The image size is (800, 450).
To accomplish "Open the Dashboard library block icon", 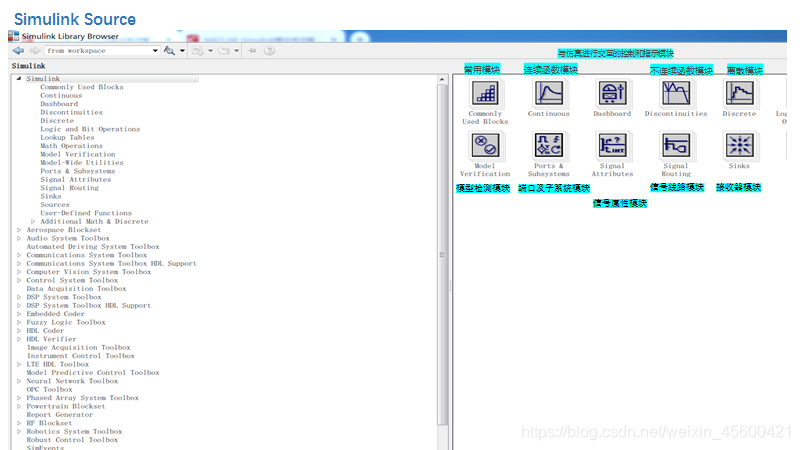I will pyautogui.click(x=612, y=93).
